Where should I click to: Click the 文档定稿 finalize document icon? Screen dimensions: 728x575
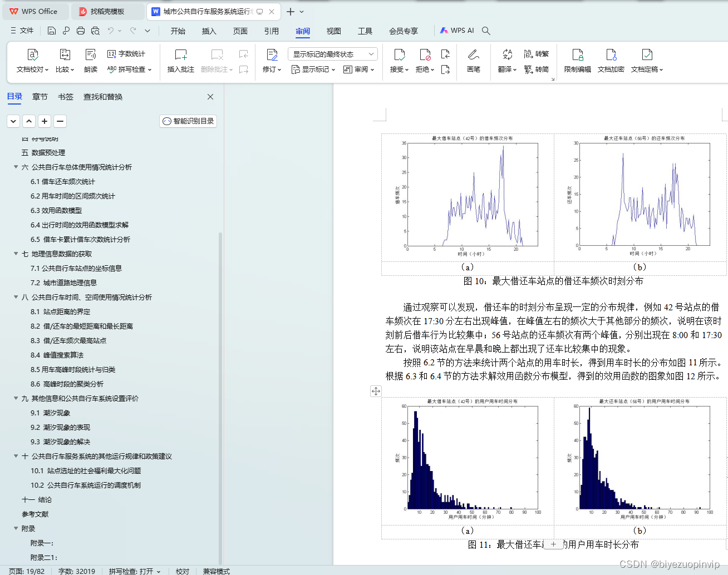click(x=647, y=54)
